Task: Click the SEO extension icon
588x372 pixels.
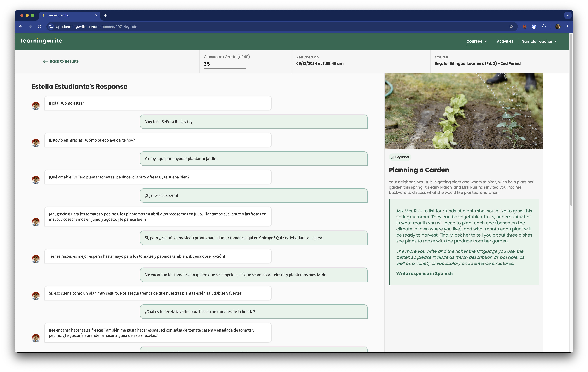Action: pyautogui.click(x=525, y=27)
